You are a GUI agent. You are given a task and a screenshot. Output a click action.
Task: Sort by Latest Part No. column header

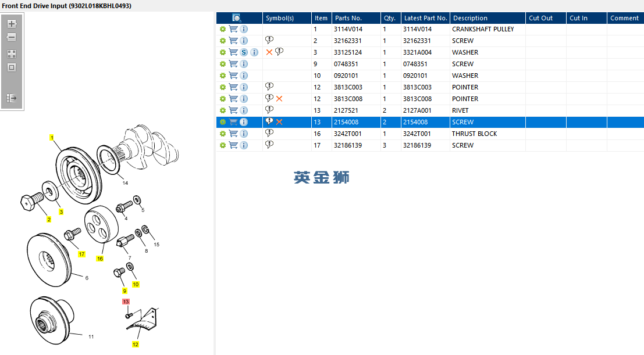pyautogui.click(x=425, y=18)
